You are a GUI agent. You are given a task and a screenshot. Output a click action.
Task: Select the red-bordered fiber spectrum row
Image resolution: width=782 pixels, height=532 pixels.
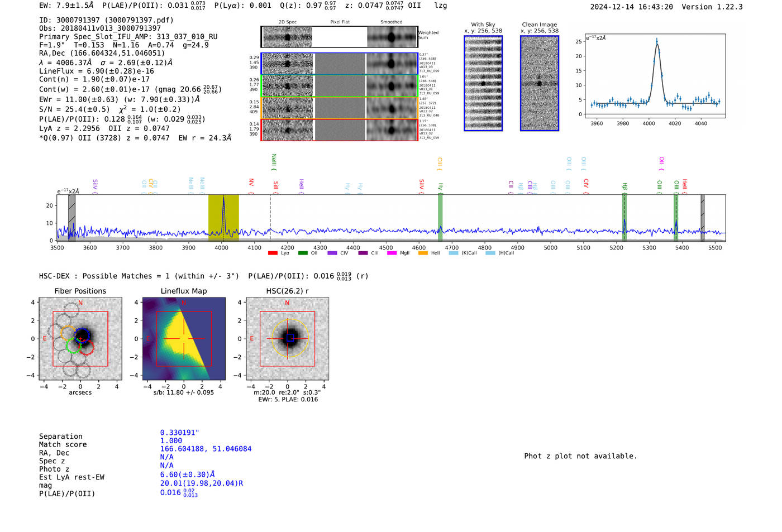point(339,130)
